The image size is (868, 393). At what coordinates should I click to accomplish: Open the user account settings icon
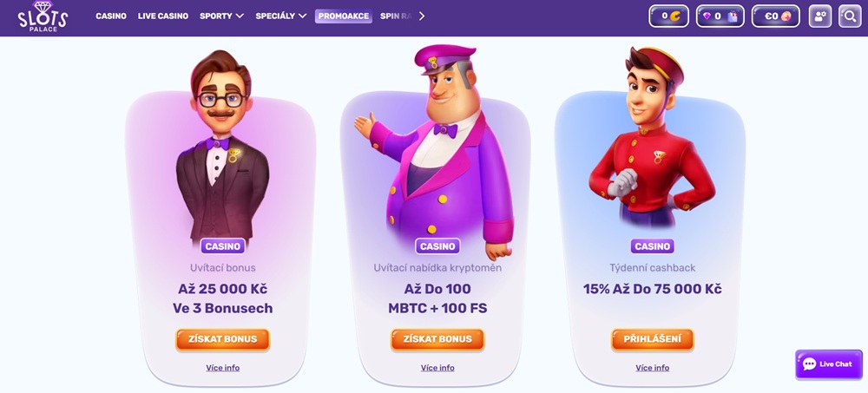[820, 16]
